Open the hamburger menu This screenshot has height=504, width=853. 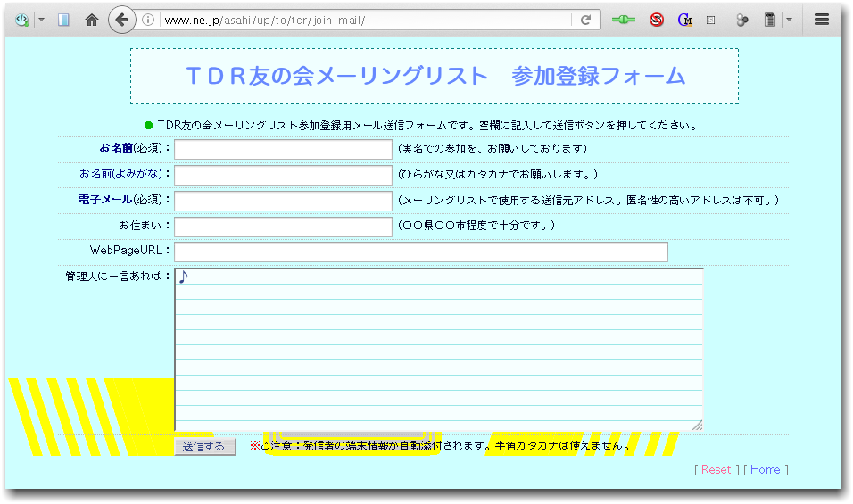(x=822, y=20)
